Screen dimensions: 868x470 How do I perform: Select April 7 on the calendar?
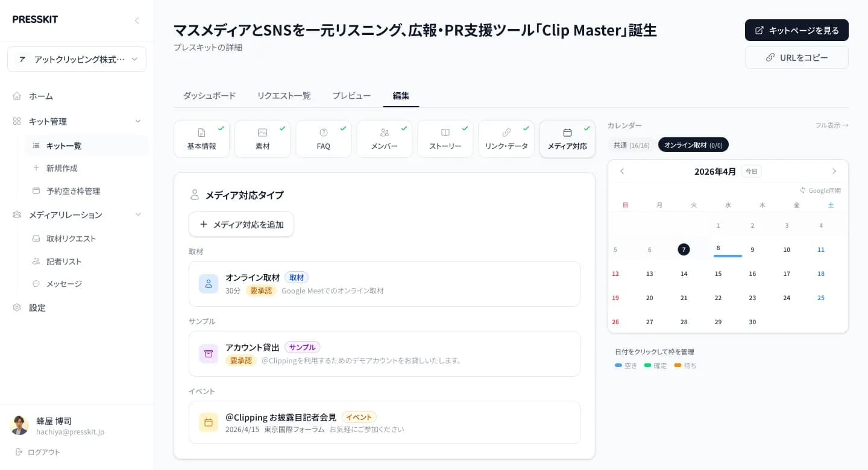(684, 249)
